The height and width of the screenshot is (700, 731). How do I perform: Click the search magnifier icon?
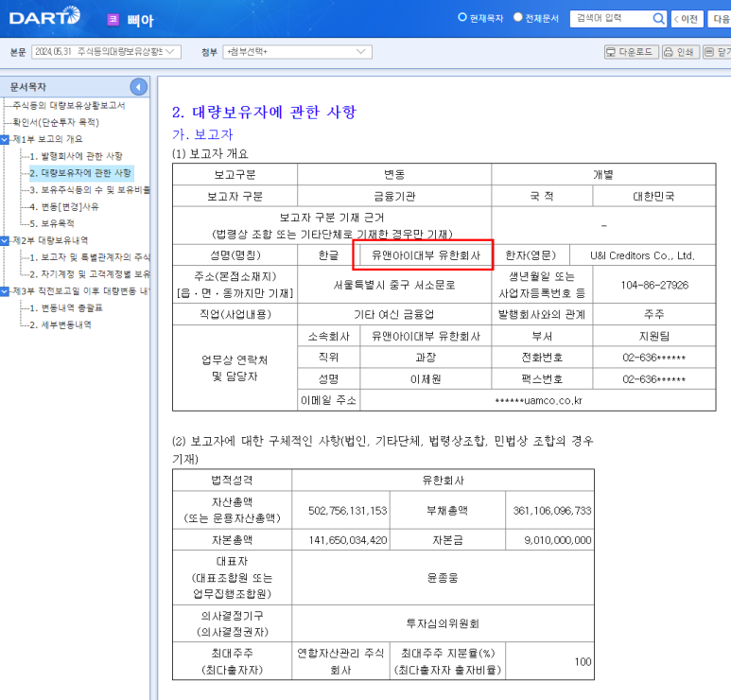point(658,19)
